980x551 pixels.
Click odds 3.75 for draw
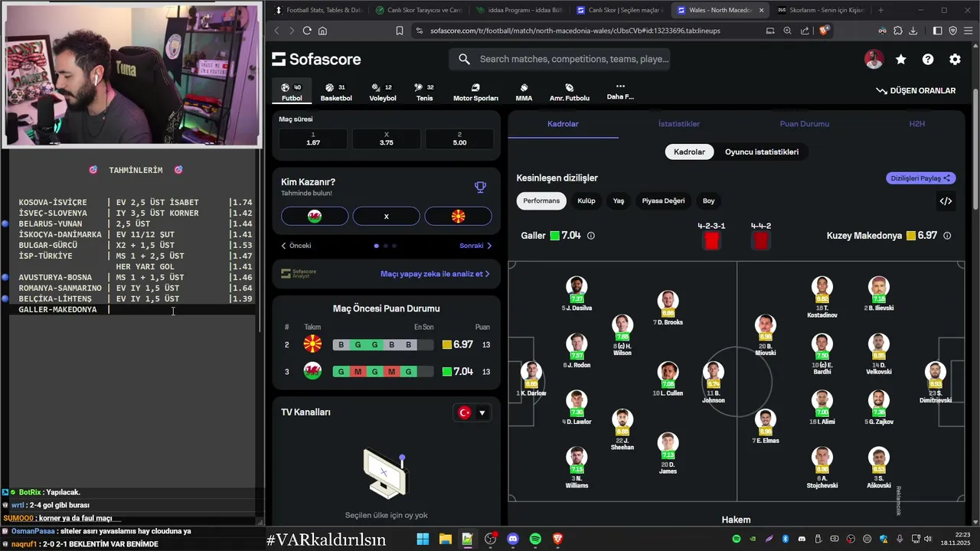point(386,139)
